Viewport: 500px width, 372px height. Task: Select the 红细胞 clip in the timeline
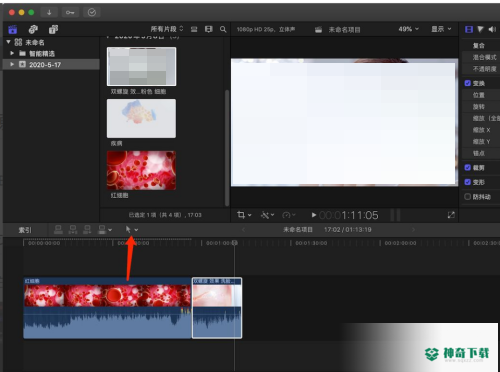(107, 308)
